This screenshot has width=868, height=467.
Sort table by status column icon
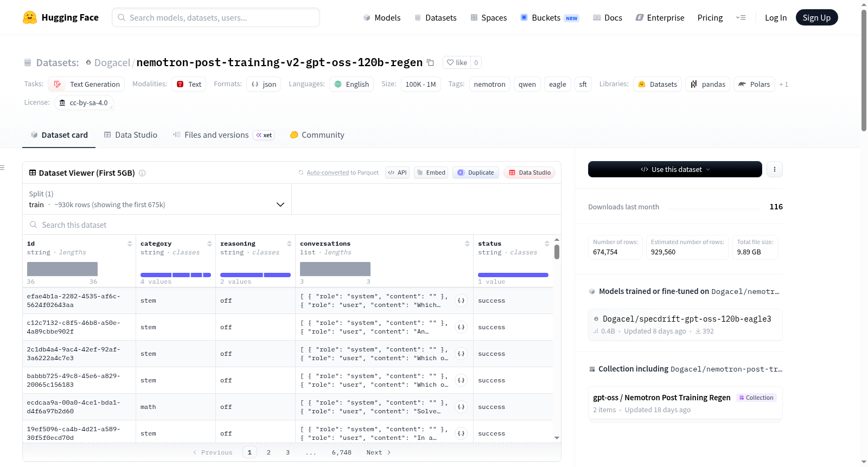tap(547, 244)
